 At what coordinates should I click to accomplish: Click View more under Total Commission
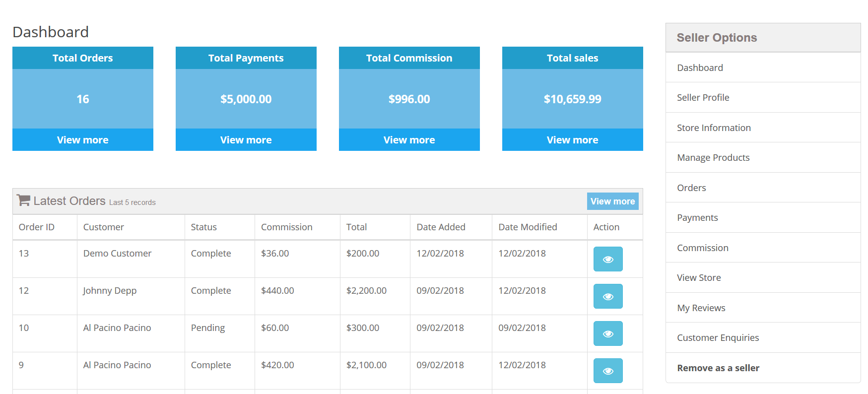[x=409, y=140]
